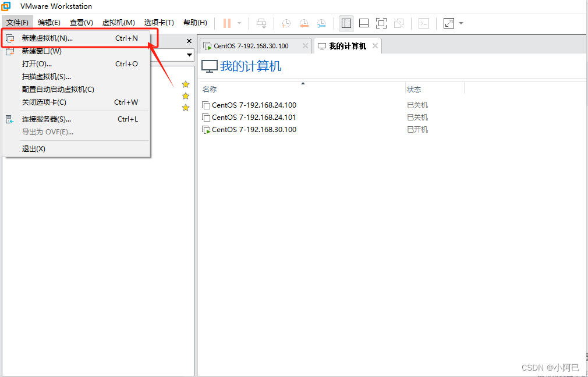Click the 名称 column header

(x=210, y=89)
